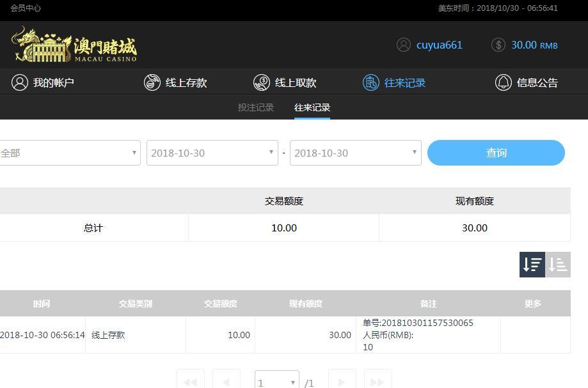Click the dollar coin balance icon
This screenshot has height=388, width=588.
point(498,45)
